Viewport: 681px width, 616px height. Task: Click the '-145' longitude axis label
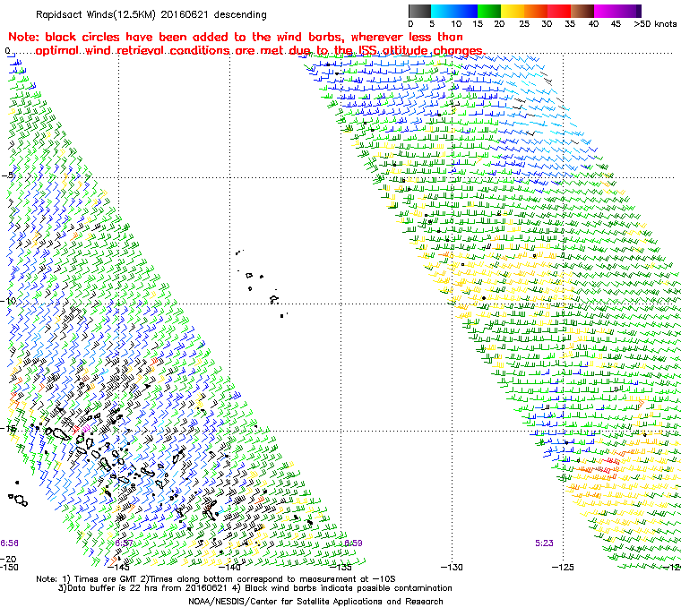118,567
